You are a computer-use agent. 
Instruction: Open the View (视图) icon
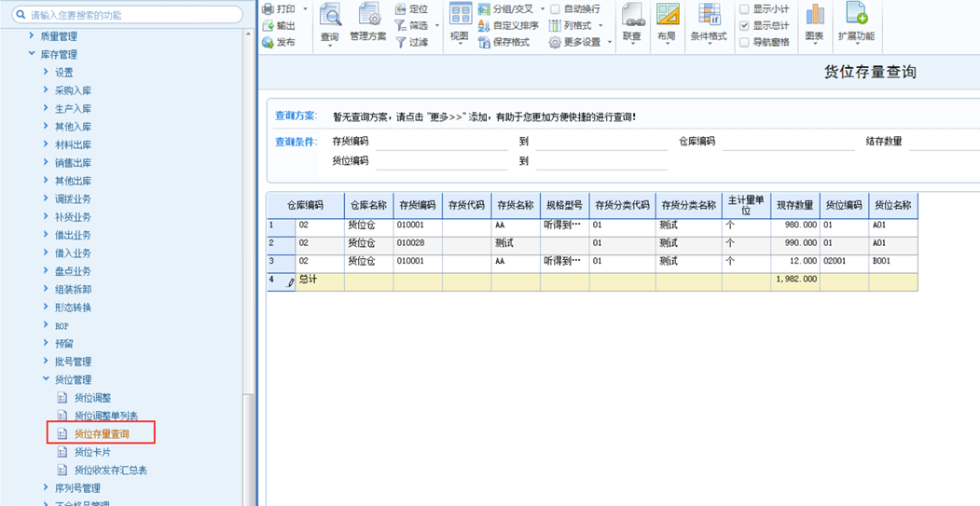point(461,15)
